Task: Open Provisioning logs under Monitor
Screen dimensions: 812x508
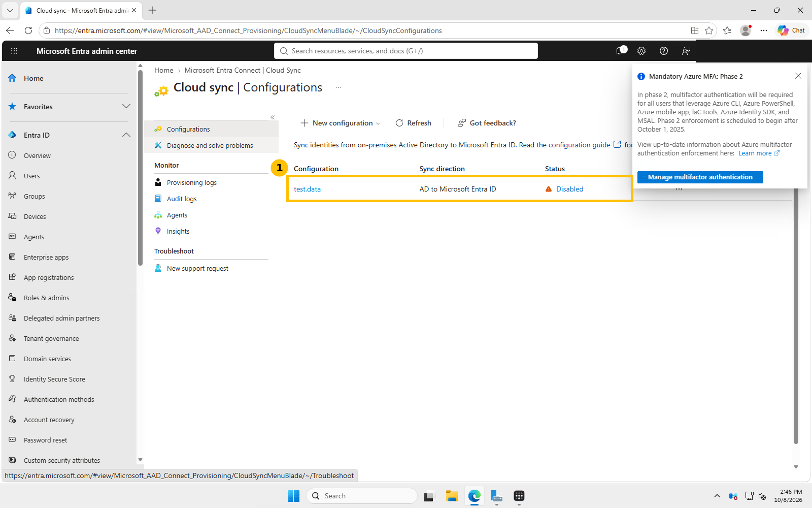Action: (191, 182)
